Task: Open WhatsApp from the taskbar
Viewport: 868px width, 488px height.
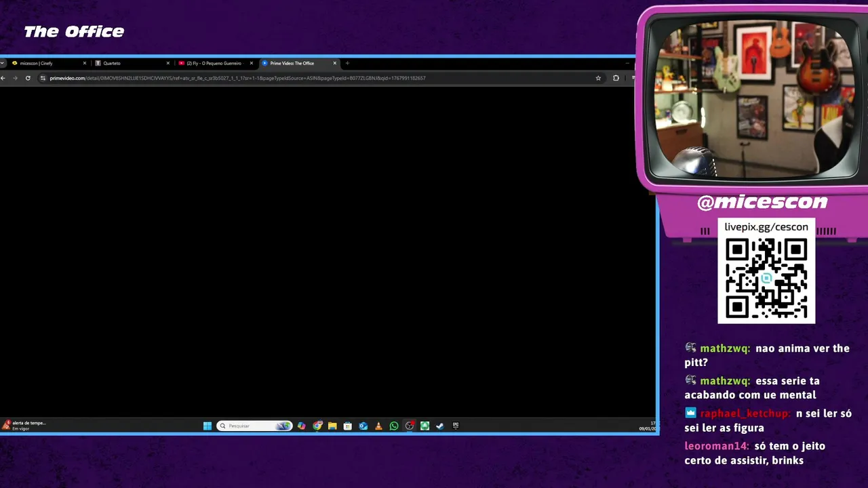Action: pos(394,426)
